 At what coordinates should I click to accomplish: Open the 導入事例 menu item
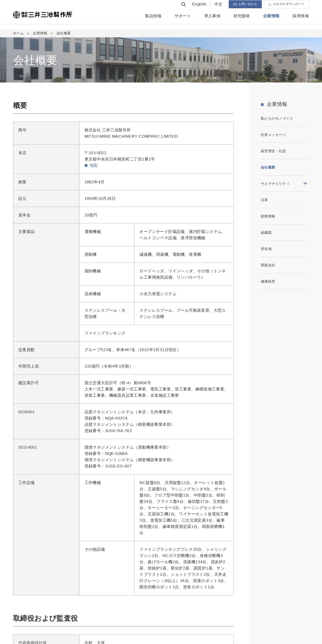click(x=212, y=16)
